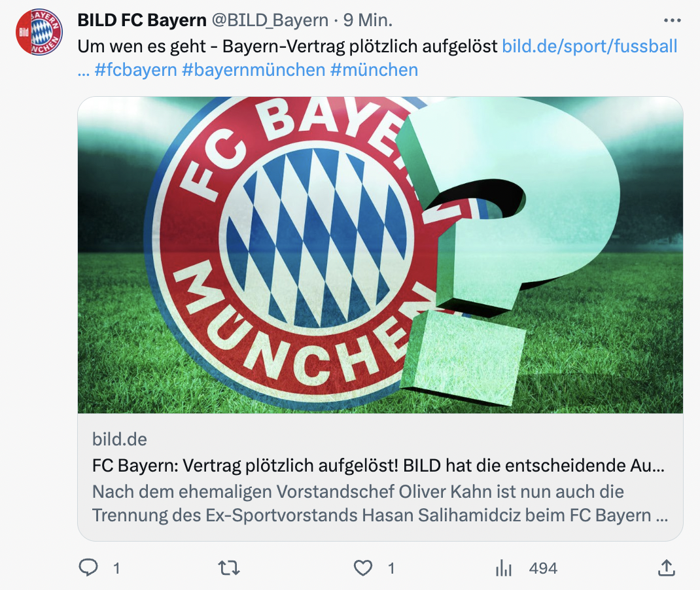Screen dimensions: 700x590
Task: Open the 9 Min. timestamp link
Action: coord(368,20)
